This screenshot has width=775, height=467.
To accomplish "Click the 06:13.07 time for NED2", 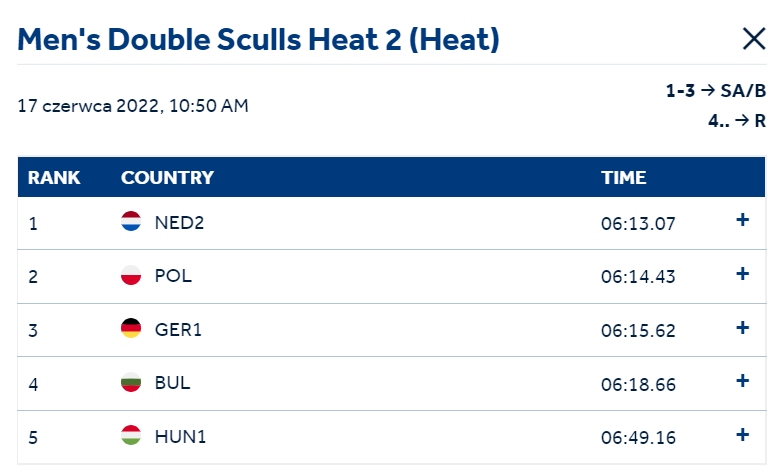I will [x=638, y=224].
